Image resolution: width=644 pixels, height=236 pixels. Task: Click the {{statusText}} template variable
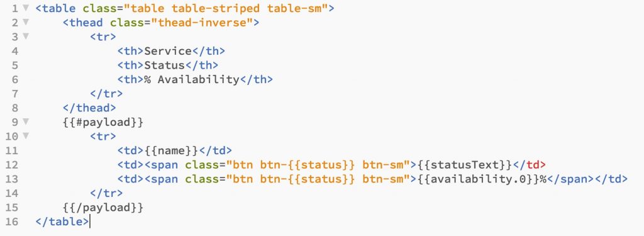(465, 165)
